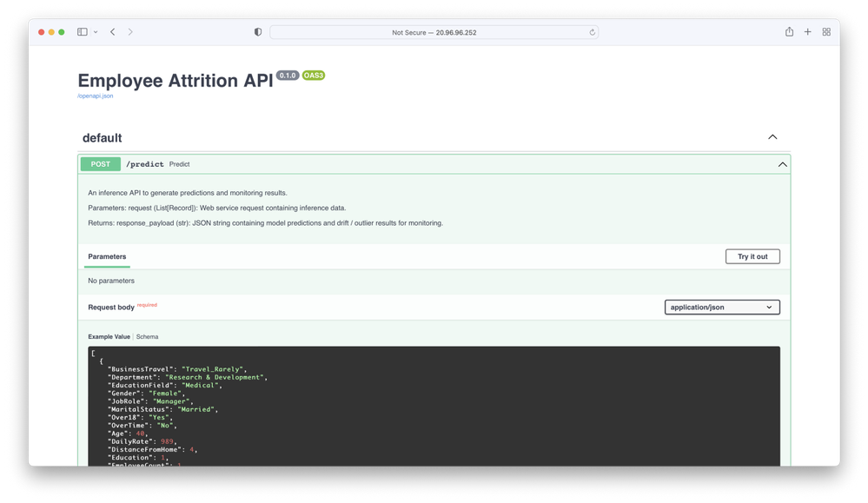The height and width of the screenshot is (503, 868).
Task: Click the 0.1.0 version badge
Action: pyautogui.click(x=288, y=76)
